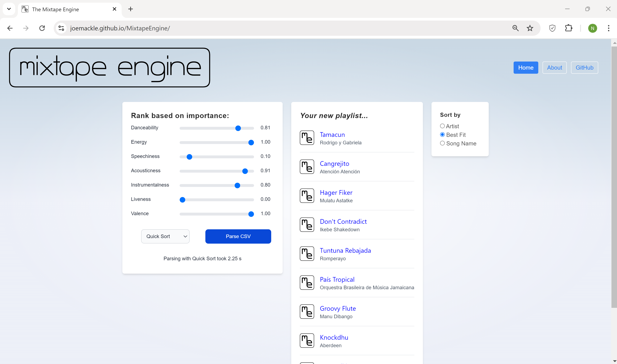Click the Acousticness value 0.91

coord(265,170)
